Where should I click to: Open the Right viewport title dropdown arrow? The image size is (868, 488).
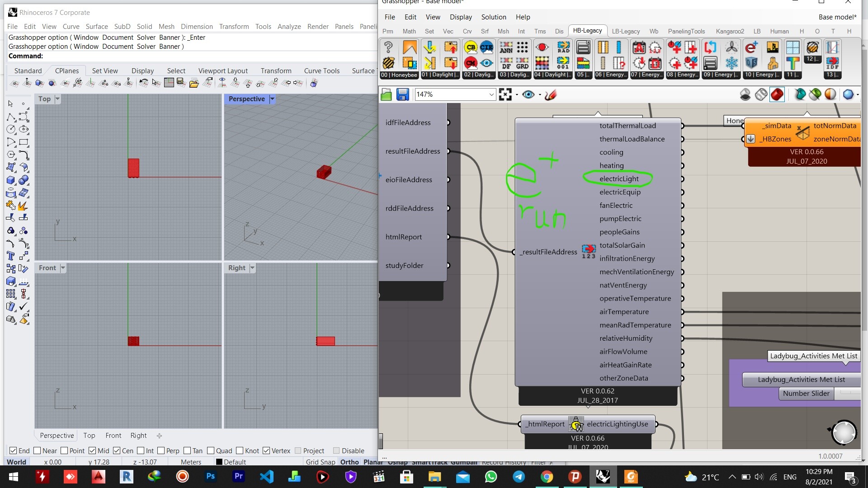click(252, 267)
